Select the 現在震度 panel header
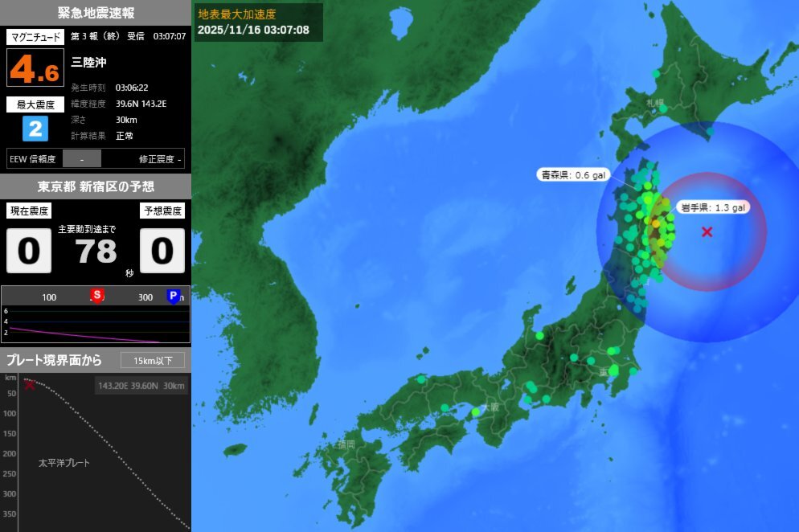 pyautogui.click(x=28, y=211)
